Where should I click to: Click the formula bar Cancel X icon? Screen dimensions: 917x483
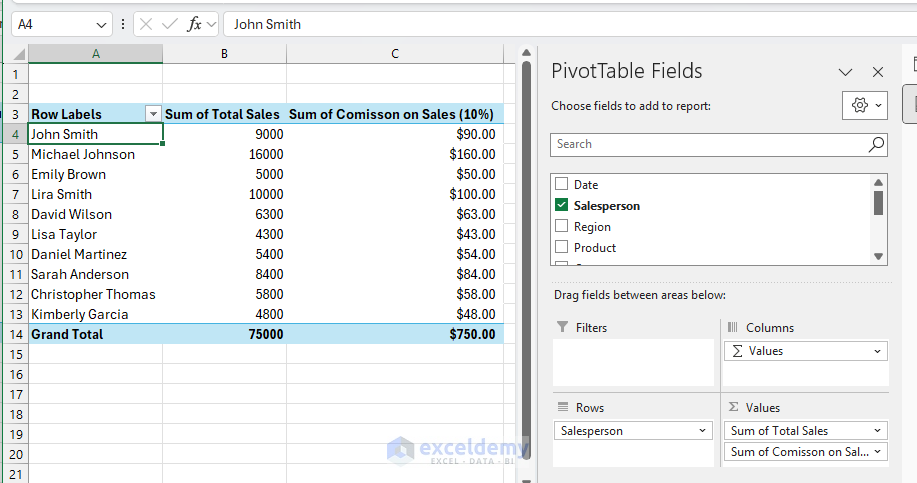(x=146, y=24)
